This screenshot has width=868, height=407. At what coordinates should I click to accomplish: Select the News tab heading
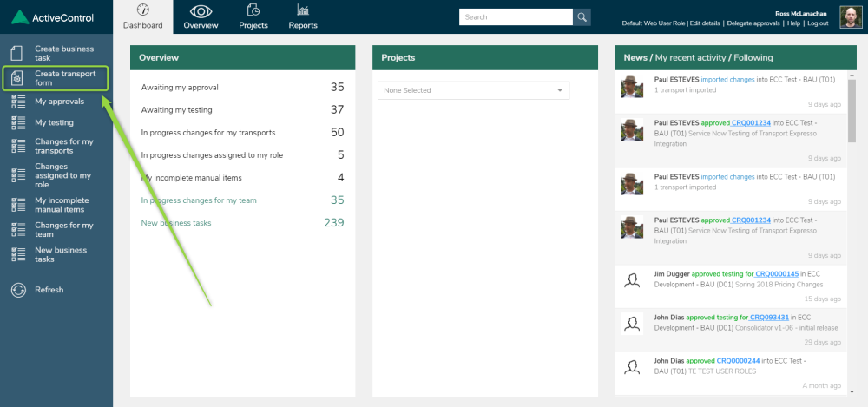(635, 57)
